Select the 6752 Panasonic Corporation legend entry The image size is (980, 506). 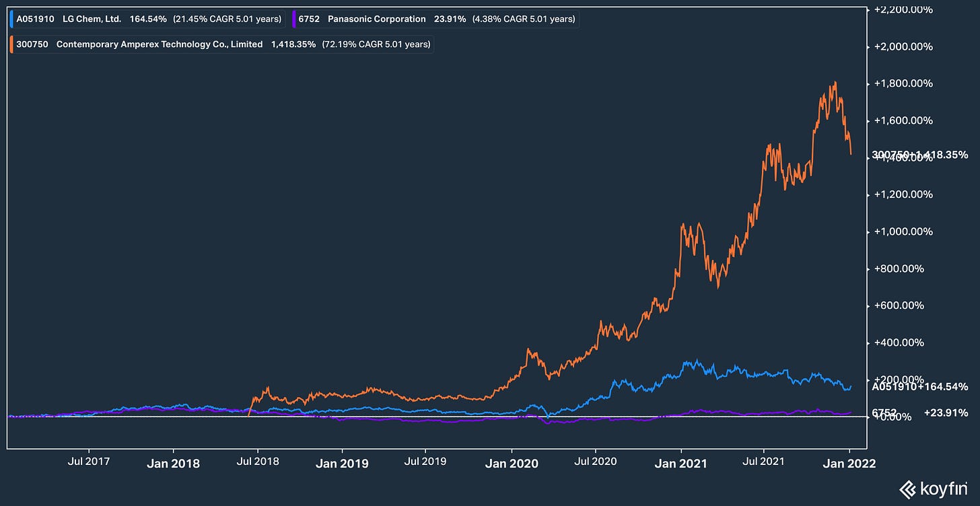[x=435, y=19]
